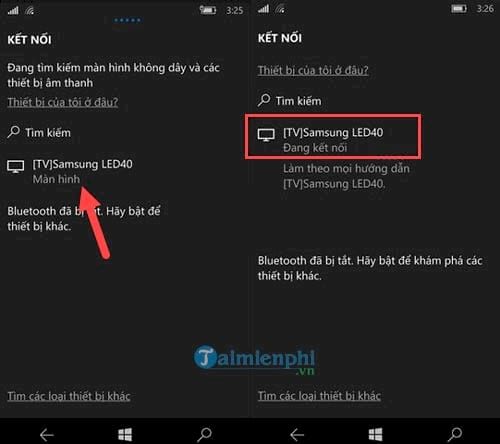Tap the monitor icon beside Samsung LED40 on left
The image size is (500, 444).
pyautogui.click(x=15, y=167)
